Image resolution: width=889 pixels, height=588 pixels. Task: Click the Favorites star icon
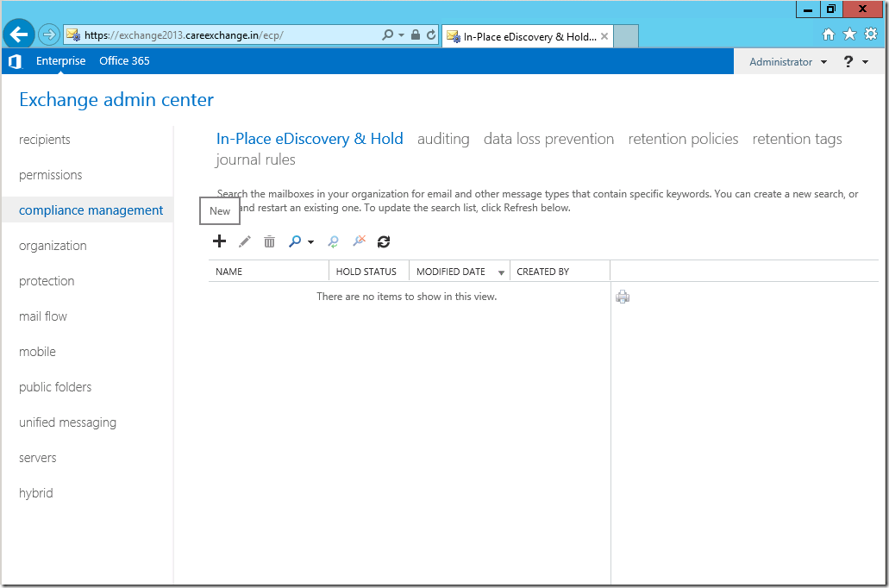[849, 34]
